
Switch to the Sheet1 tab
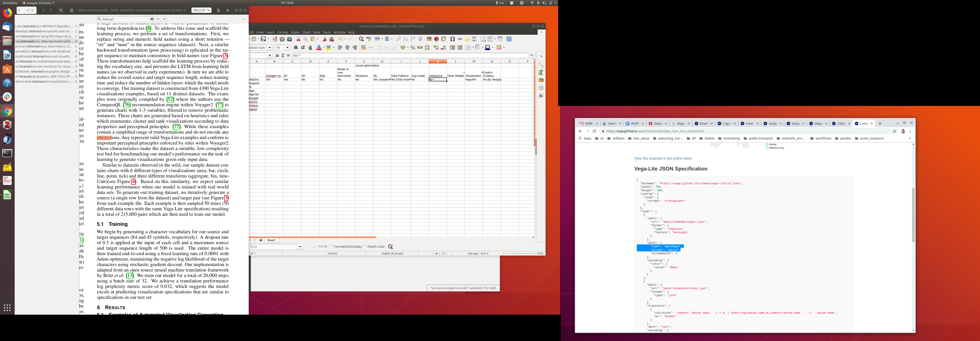point(271,240)
